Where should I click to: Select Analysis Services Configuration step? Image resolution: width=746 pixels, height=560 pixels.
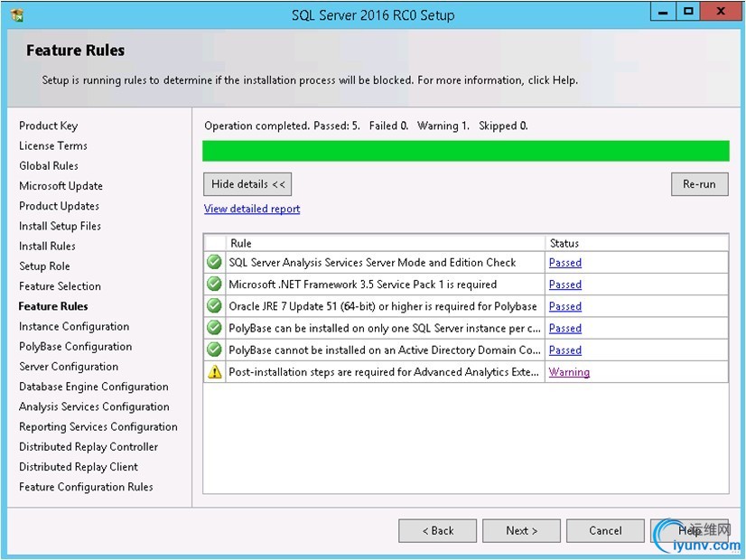(94, 406)
